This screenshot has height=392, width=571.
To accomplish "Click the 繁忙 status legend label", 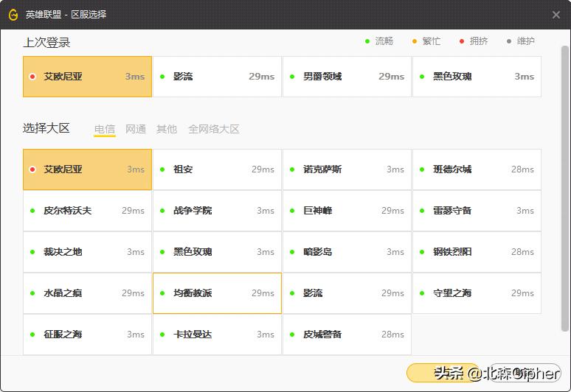I will pos(431,41).
